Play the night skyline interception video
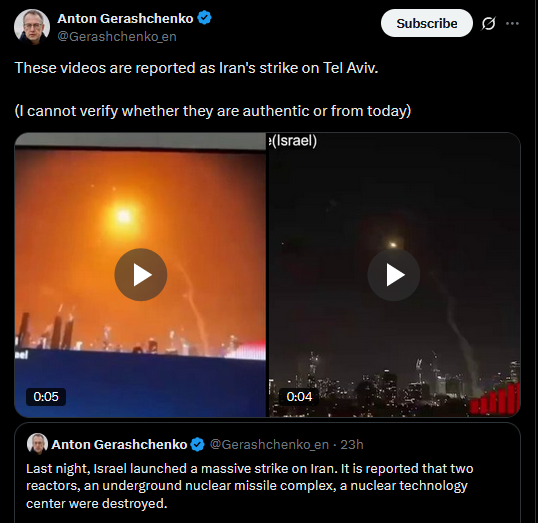Viewport: 538px width, 523px height. (394, 275)
